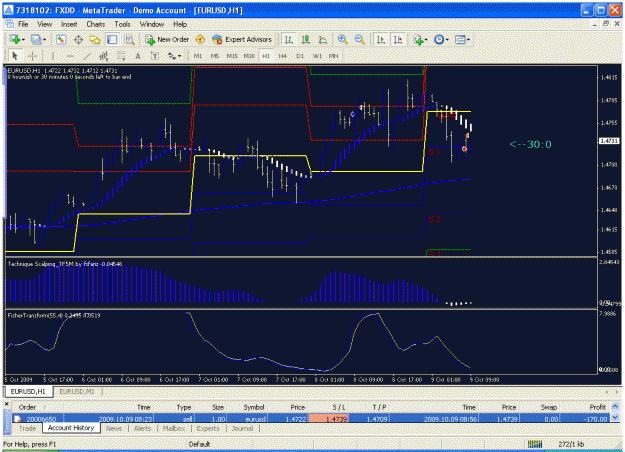Select the Trendline drawing tool
Viewport: 625px width, 452px height.
(x=87, y=56)
